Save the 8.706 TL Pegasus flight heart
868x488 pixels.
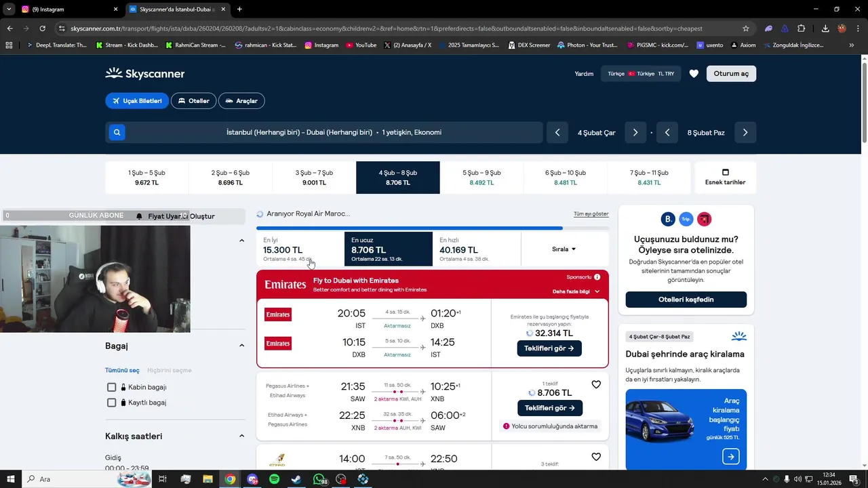(596, 384)
